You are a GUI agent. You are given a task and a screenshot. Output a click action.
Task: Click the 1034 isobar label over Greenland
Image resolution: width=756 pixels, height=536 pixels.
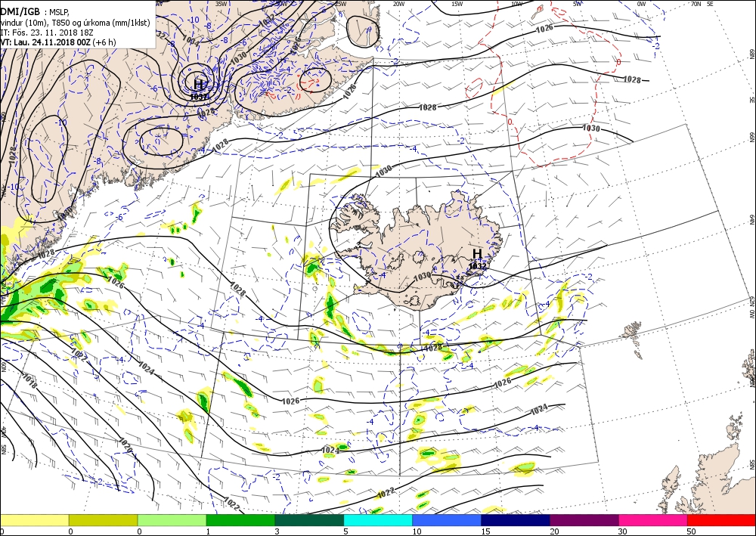point(191,41)
